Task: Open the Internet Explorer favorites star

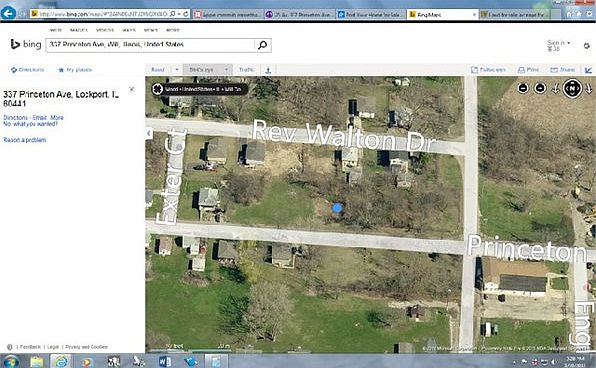Action: (x=579, y=14)
